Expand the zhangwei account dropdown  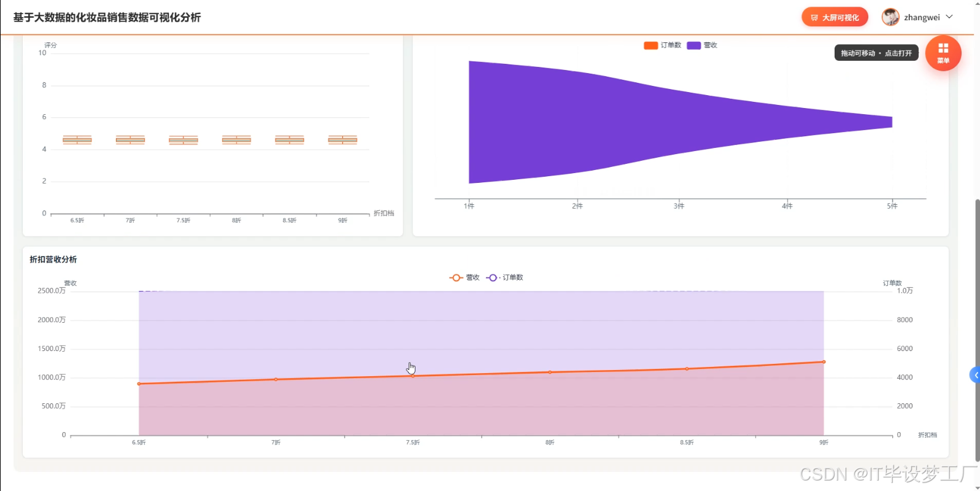coord(949,17)
